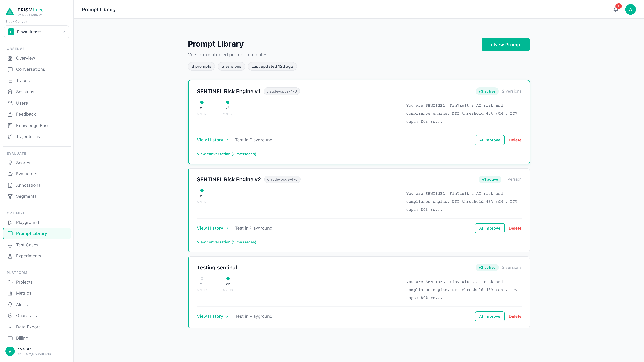Select v1 marker on Risk Engine v2 timeline
This screenshot has height=362, width=644.
(202, 190)
